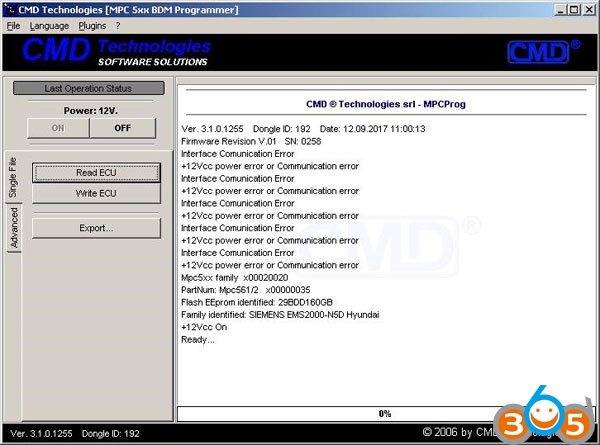Click the 'Firmware Revision V.01' log text
This screenshot has height=445, width=600.
[x=228, y=142]
